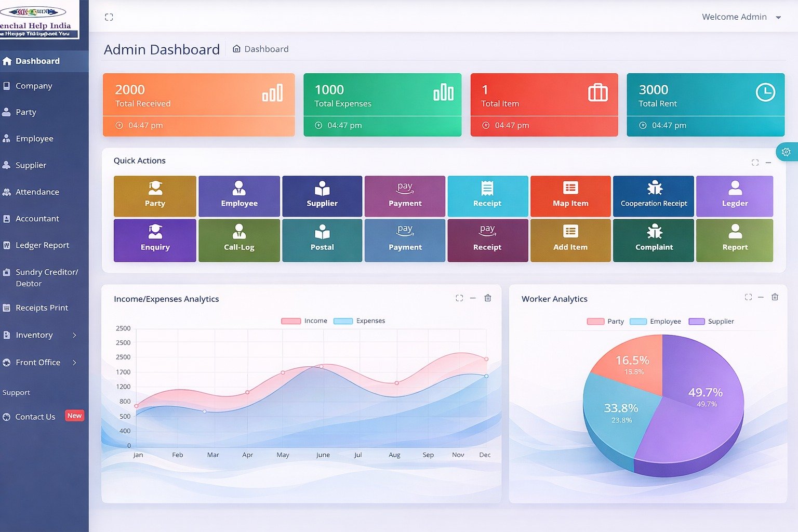The image size is (798, 532).
Task: Open the Welcome Admin dropdown
Action: 740,17
